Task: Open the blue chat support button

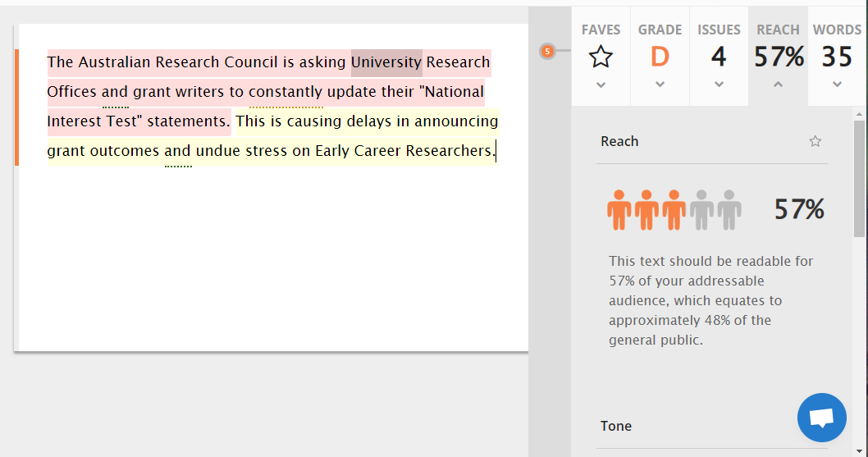Action: coord(821,418)
